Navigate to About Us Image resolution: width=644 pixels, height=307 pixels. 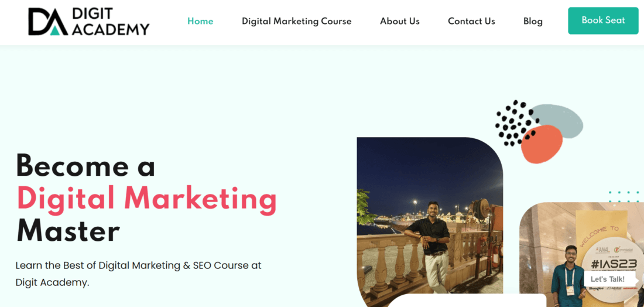click(400, 21)
